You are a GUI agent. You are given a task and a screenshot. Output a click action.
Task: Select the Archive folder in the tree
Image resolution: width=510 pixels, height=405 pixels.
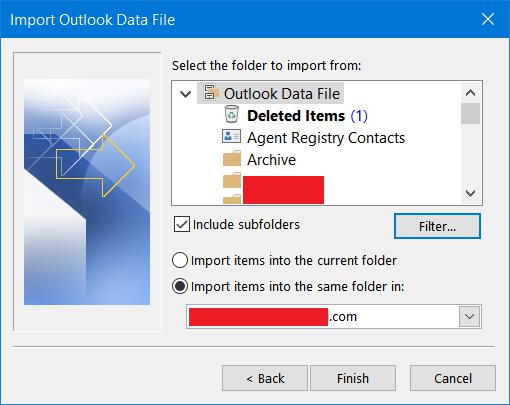pos(271,159)
